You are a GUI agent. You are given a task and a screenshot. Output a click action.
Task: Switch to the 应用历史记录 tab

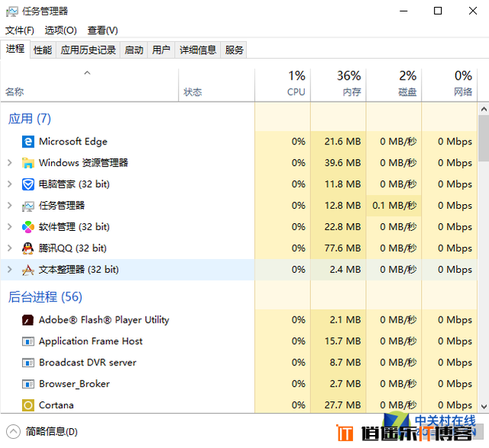pyautogui.click(x=88, y=50)
